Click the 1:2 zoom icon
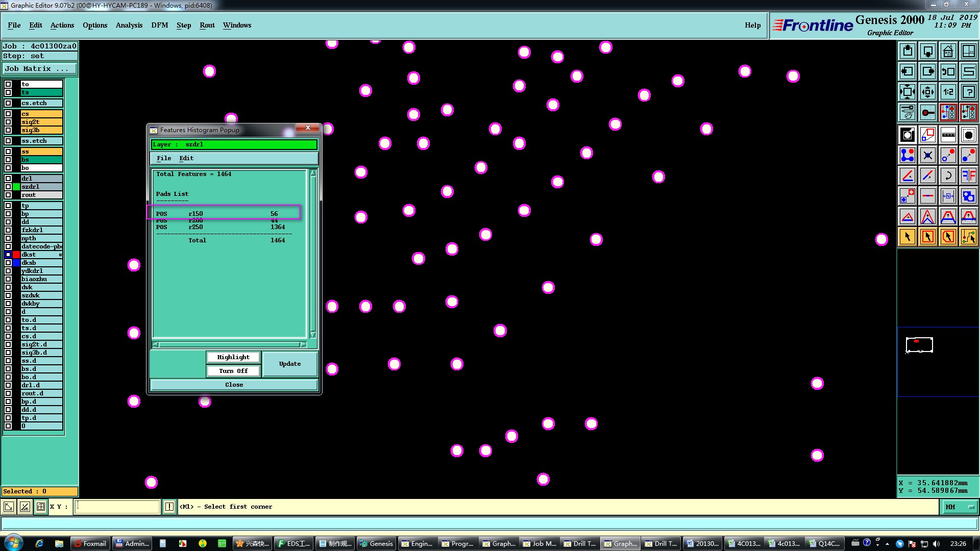The height and width of the screenshot is (551, 980). 948,92
